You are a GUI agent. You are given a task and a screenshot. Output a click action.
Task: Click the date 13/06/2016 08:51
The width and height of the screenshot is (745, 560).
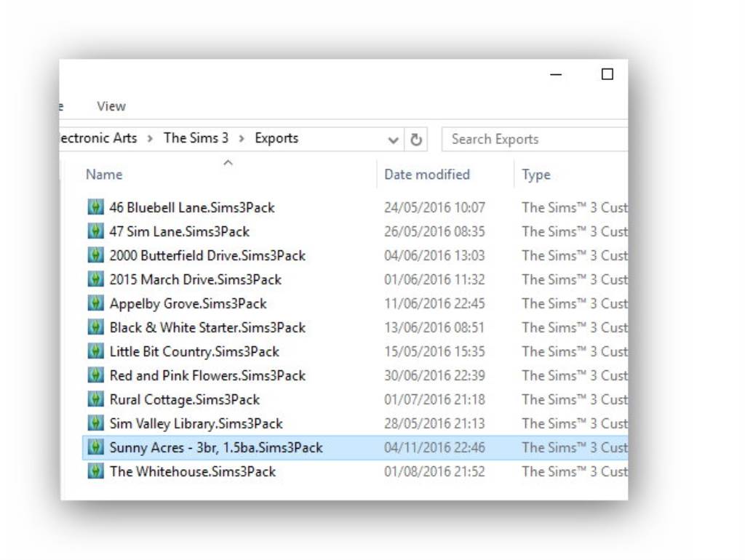coord(434,327)
